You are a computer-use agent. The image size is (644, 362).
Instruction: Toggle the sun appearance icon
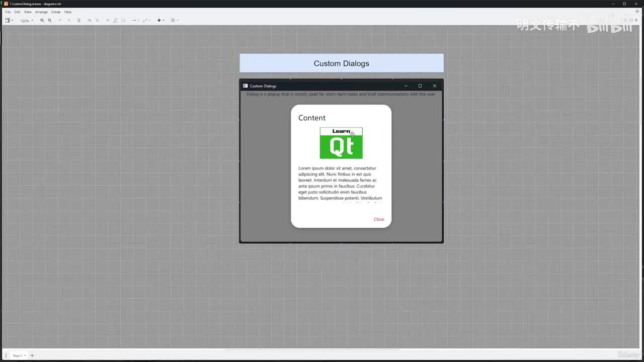637,12
